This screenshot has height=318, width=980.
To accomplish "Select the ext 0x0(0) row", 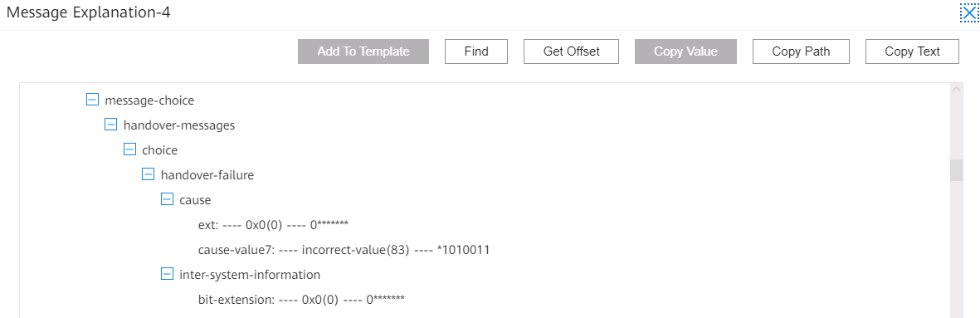I will click(272, 225).
